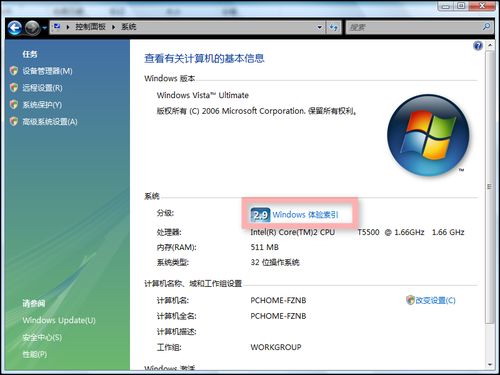
Task: Open 高级系统设置(A) task link
Action: point(50,122)
